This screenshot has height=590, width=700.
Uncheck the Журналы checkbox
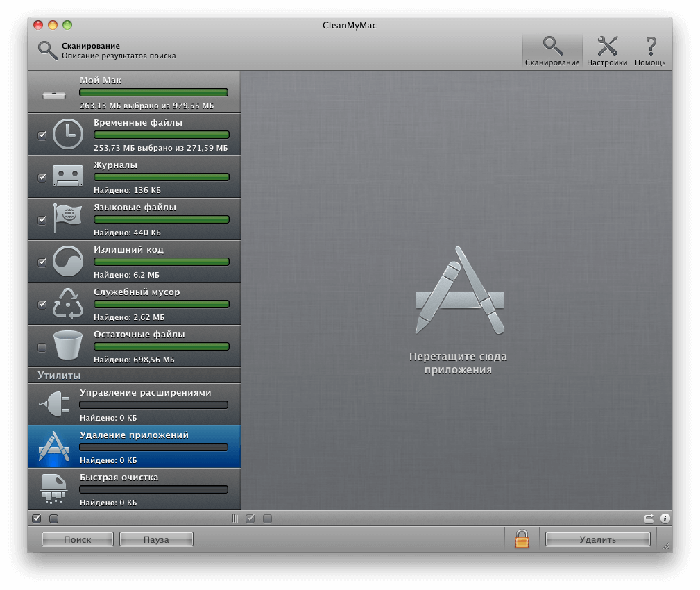(42, 177)
